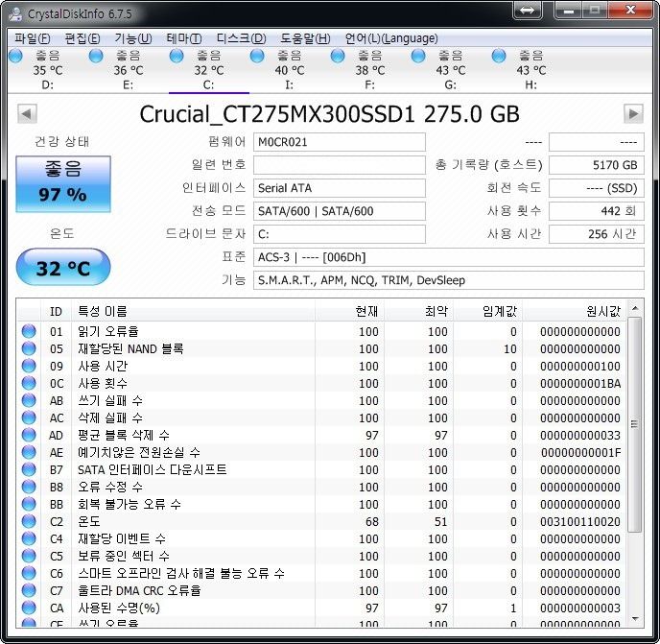
Task: Click the firmware field M0CR021
Action: 340,142
